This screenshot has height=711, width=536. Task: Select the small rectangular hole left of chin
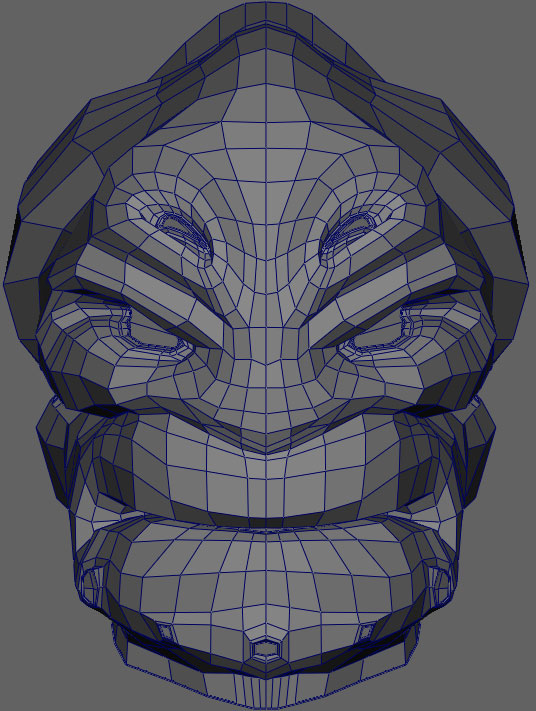[x=166, y=631]
